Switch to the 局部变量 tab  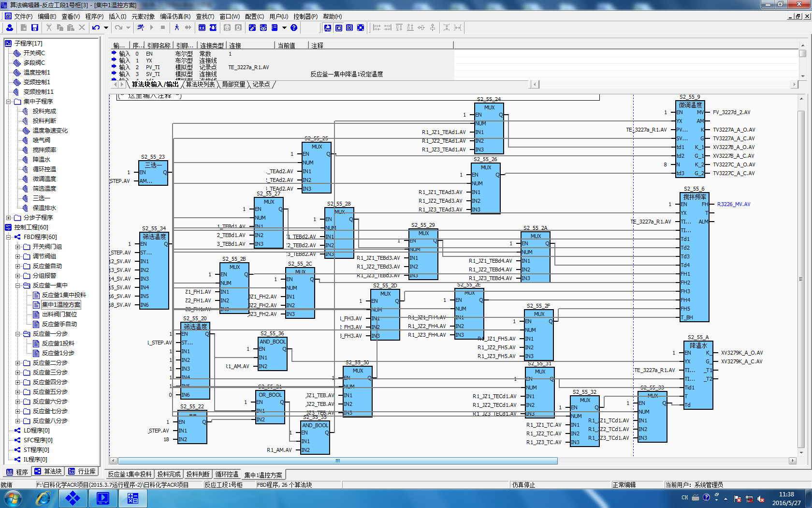tap(233, 85)
